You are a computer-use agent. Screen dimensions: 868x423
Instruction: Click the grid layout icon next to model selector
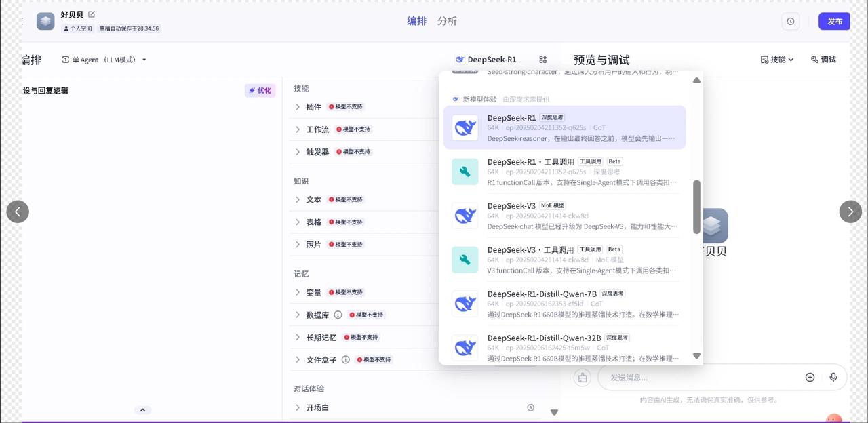pyautogui.click(x=542, y=60)
